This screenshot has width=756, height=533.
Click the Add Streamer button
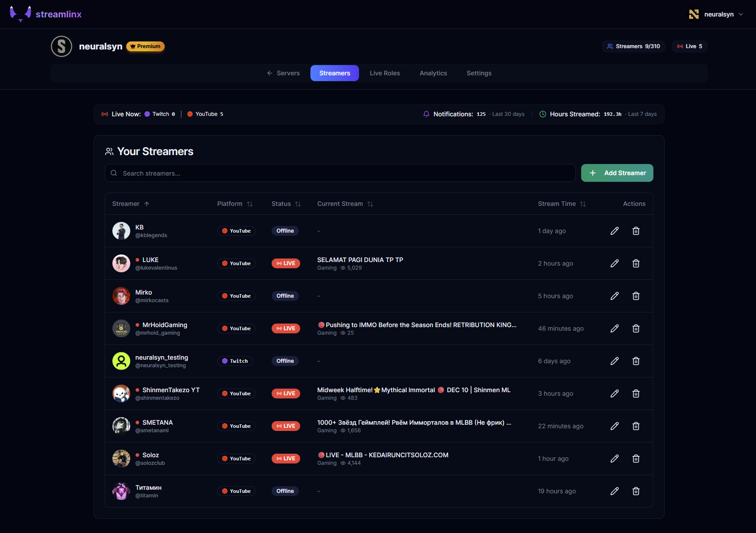tap(617, 173)
